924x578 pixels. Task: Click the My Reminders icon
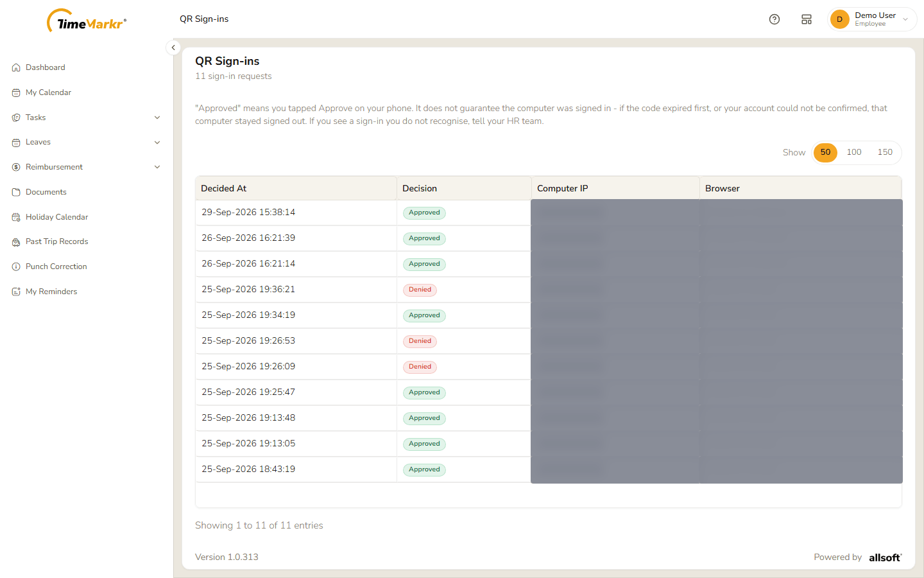16,292
